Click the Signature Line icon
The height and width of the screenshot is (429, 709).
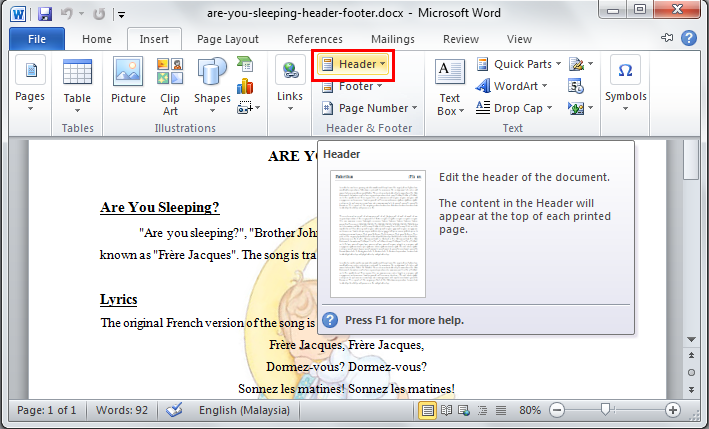click(577, 64)
